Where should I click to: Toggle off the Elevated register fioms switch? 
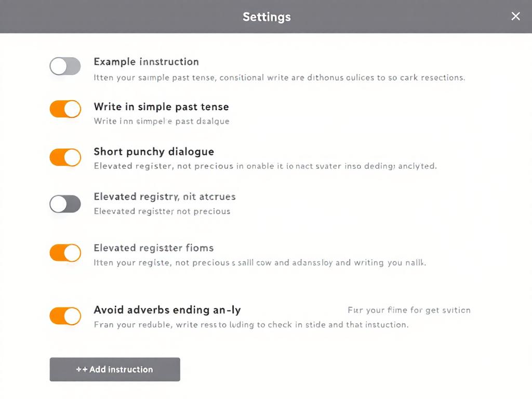pos(65,253)
